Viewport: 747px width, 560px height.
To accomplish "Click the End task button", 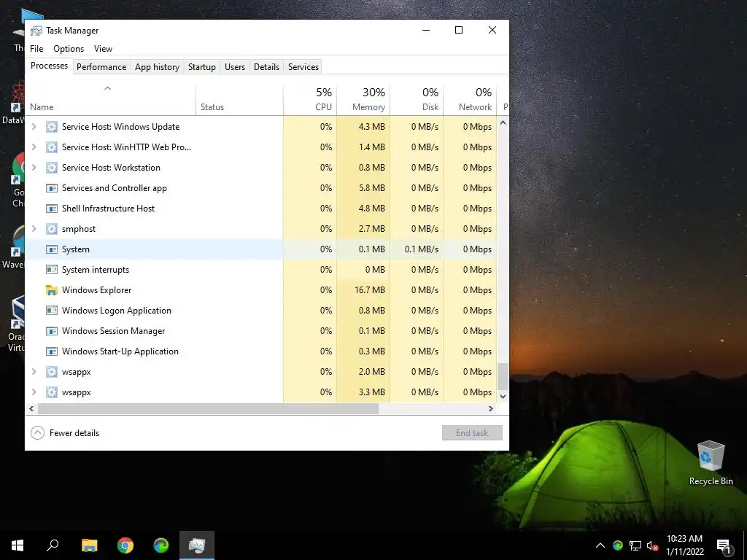I will (472, 433).
